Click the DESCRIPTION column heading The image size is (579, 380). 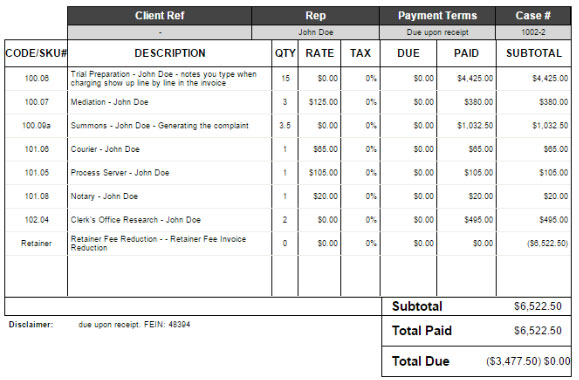point(170,53)
